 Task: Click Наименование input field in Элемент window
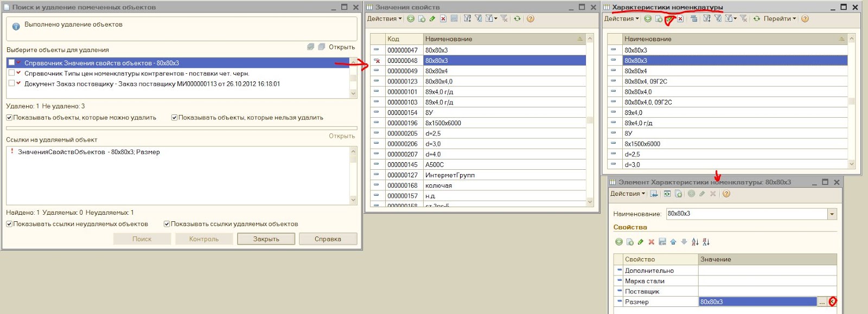click(746, 214)
